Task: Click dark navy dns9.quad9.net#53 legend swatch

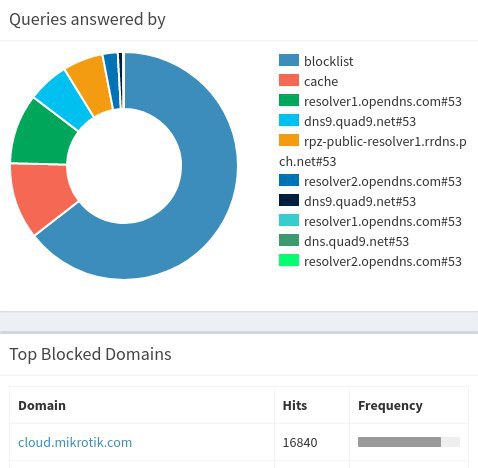Action: [x=289, y=200]
